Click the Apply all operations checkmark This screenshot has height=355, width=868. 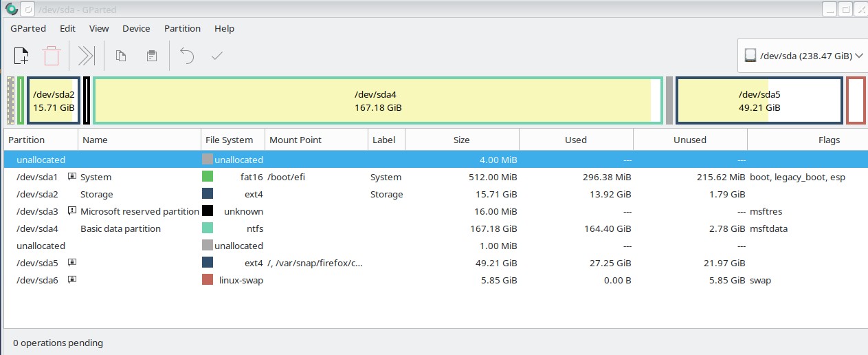coord(217,56)
